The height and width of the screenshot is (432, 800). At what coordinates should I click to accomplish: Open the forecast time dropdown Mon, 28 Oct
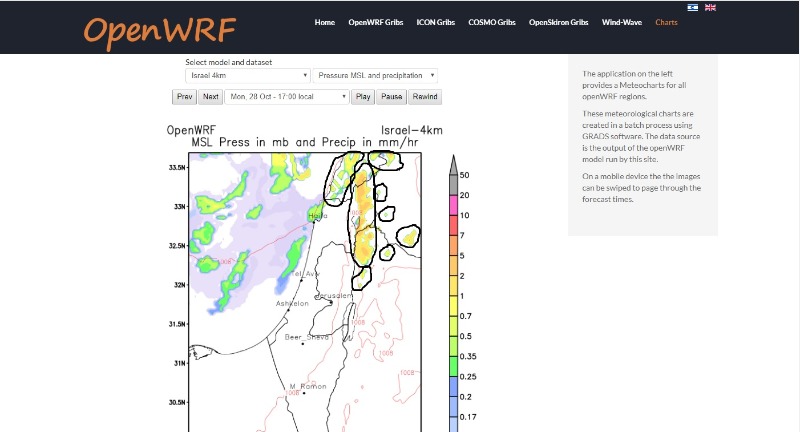[287, 96]
